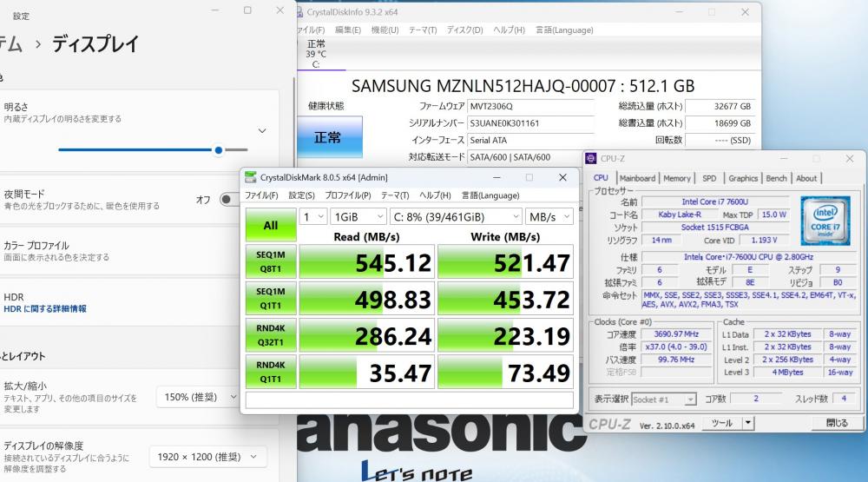Expand the MB/s unit dropdown
Viewport: 868px width, 482px height.
tap(549, 216)
